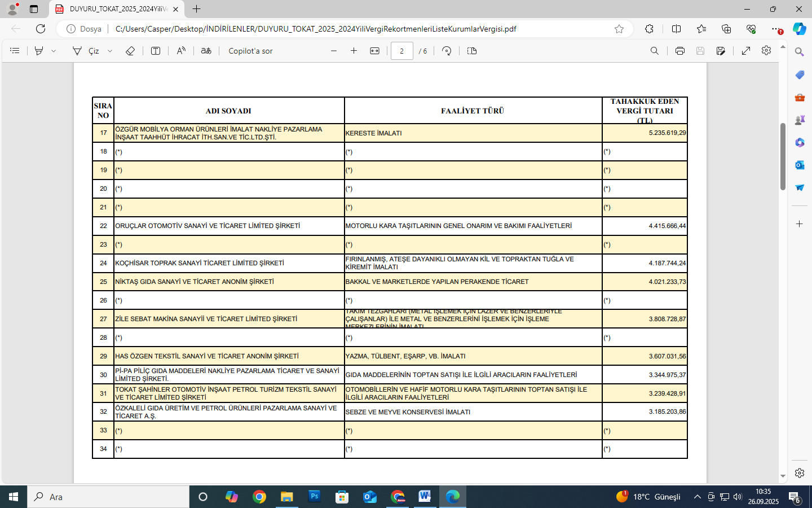Toggle the fit to width view

[374, 51]
